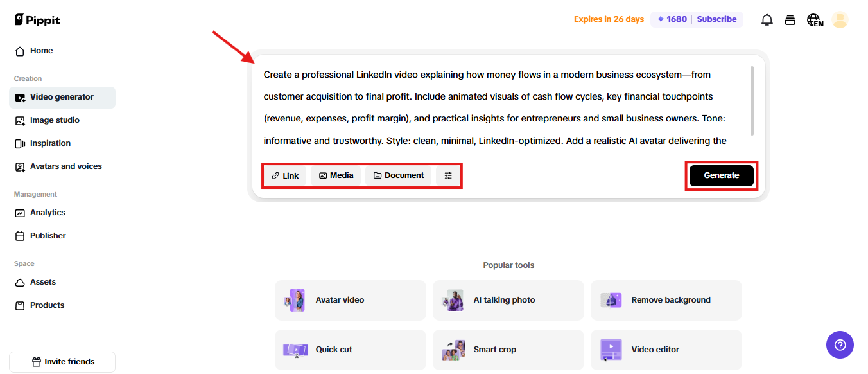
Task: Launch the Remove background tool
Action: coord(666,300)
